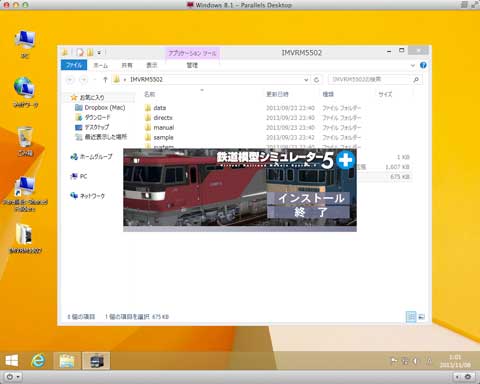480x384 pixels.
Task: Open the Parallels Shared Folders desktop shortcut
Action: [25, 194]
